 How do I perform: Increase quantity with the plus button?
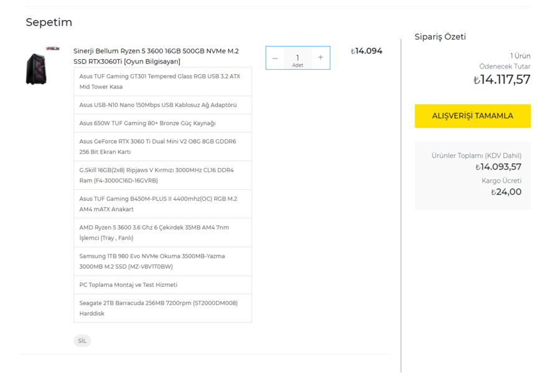320,58
